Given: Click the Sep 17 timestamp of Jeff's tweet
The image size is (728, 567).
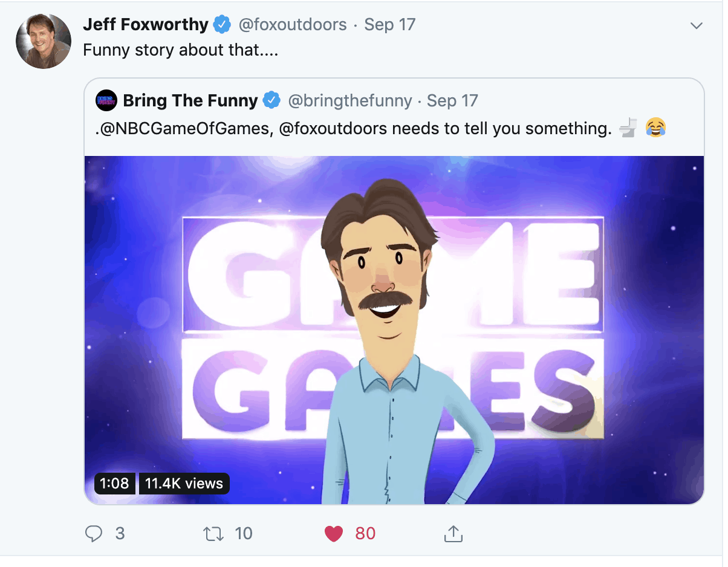Looking at the screenshot, I should (389, 25).
